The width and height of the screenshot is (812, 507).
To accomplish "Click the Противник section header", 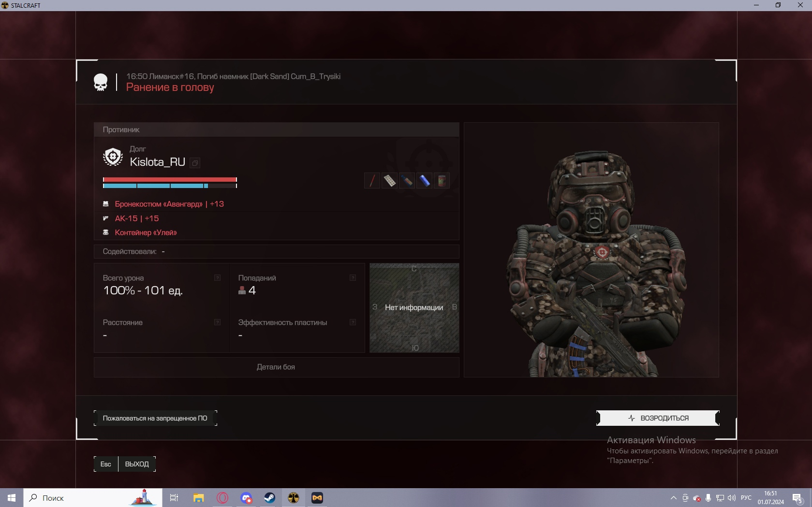I will (x=276, y=130).
